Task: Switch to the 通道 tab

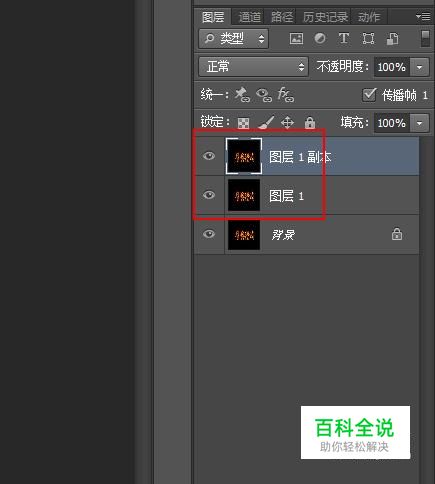Action: [x=249, y=17]
